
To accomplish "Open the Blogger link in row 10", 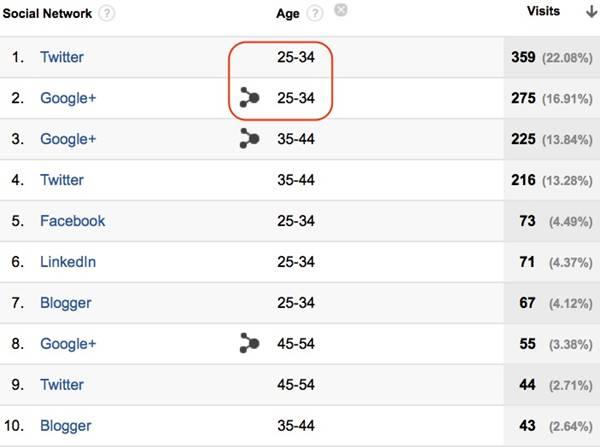I will pyautogui.click(x=65, y=425).
